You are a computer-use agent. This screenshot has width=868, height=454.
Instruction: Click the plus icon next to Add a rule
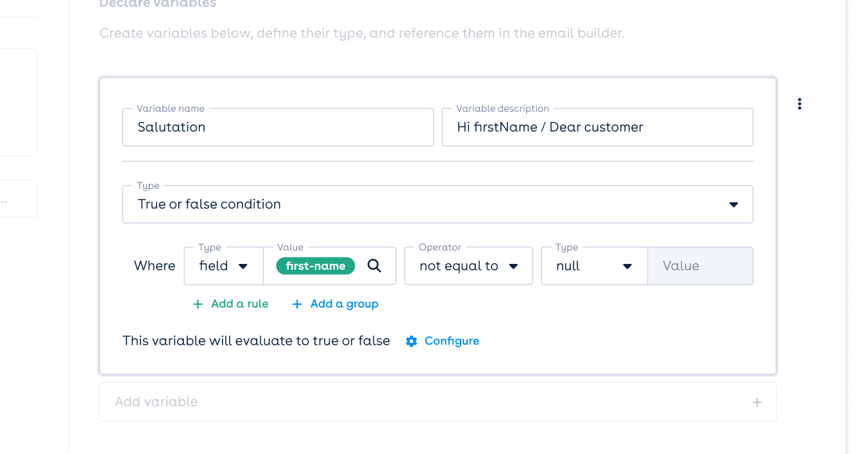tap(198, 304)
